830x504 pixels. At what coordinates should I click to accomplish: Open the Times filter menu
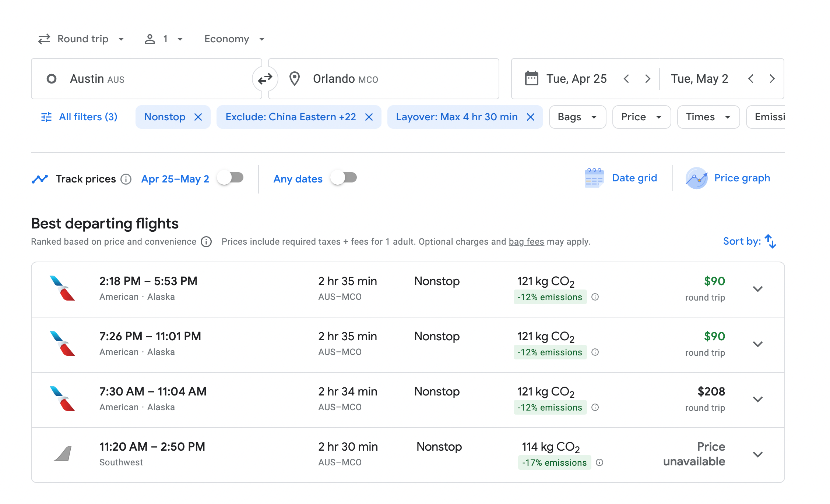(x=708, y=117)
